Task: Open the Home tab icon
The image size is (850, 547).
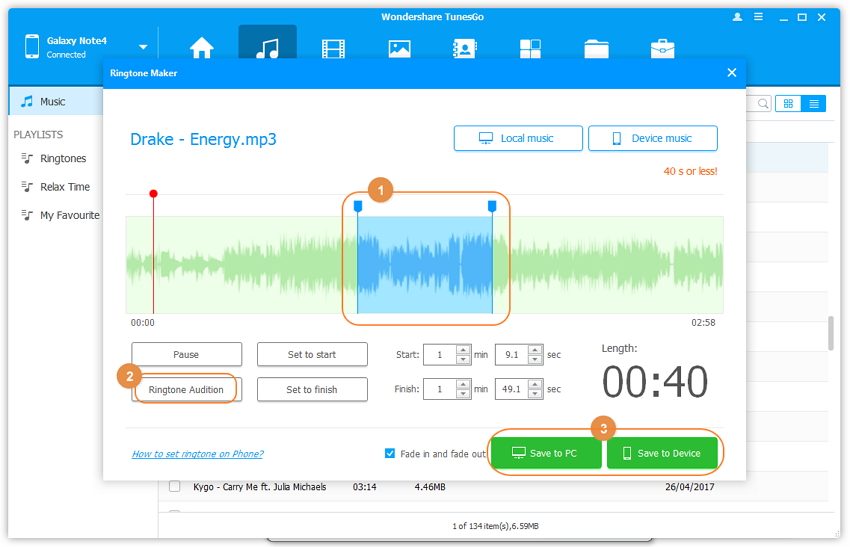Action: pyautogui.click(x=202, y=48)
